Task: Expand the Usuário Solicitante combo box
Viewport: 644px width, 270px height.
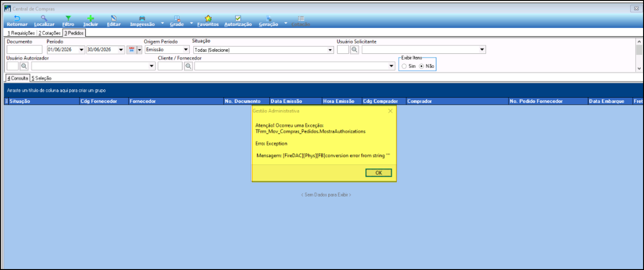Action: coord(482,50)
